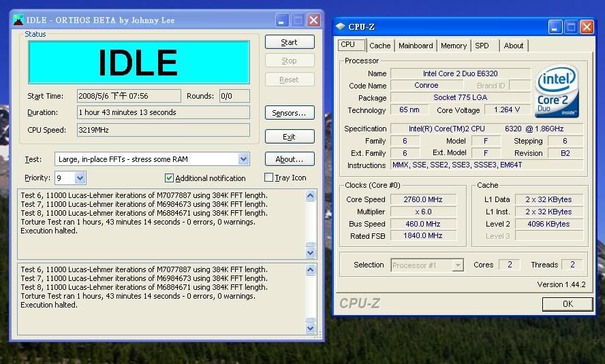The height and width of the screenshot is (364, 605).
Task: Click the down arrow in lower log scrollbar
Action: 311,328
